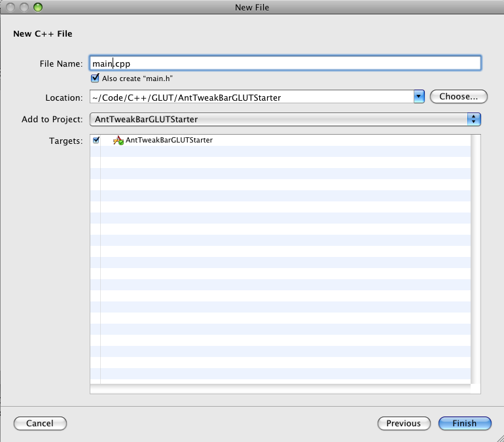Click the Location path text field
504x442 pixels.
coord(251,97)
